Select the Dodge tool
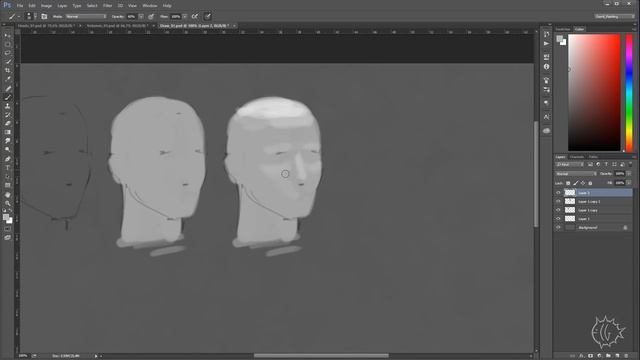This screenshot has height=360, width=640. (8, 150)
